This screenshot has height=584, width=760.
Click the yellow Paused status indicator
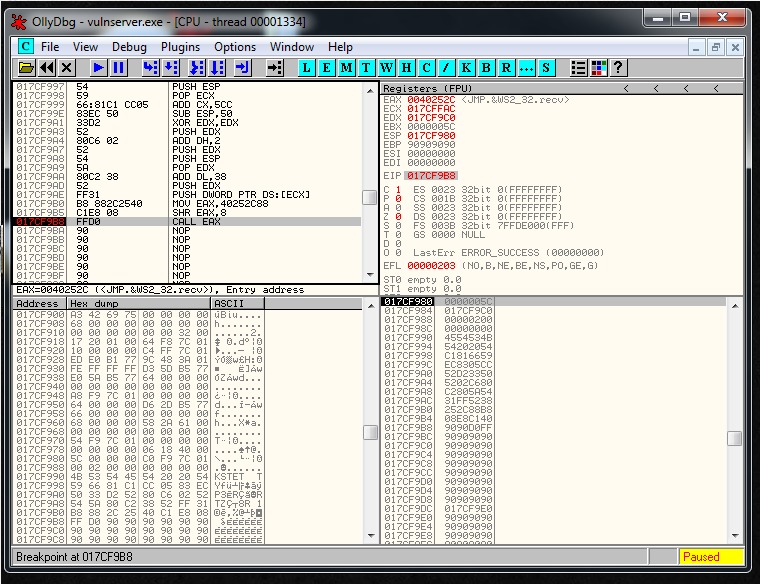tap(711, 557)
